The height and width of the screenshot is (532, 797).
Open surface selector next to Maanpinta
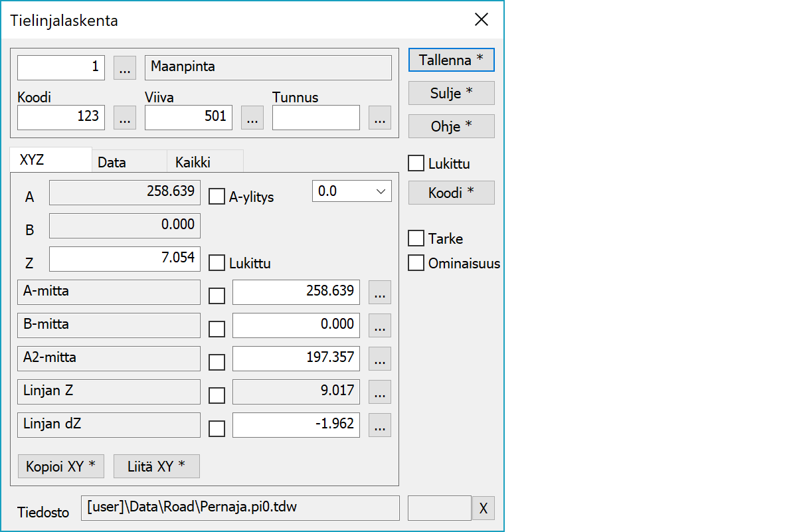pyautogui.click(x=125, y=68)
